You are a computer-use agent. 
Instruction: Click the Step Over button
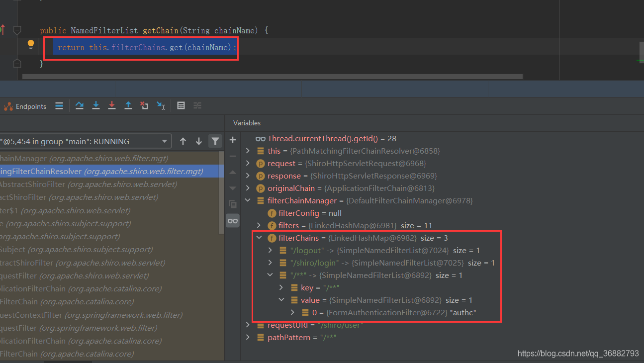click(x=80, y=105)
